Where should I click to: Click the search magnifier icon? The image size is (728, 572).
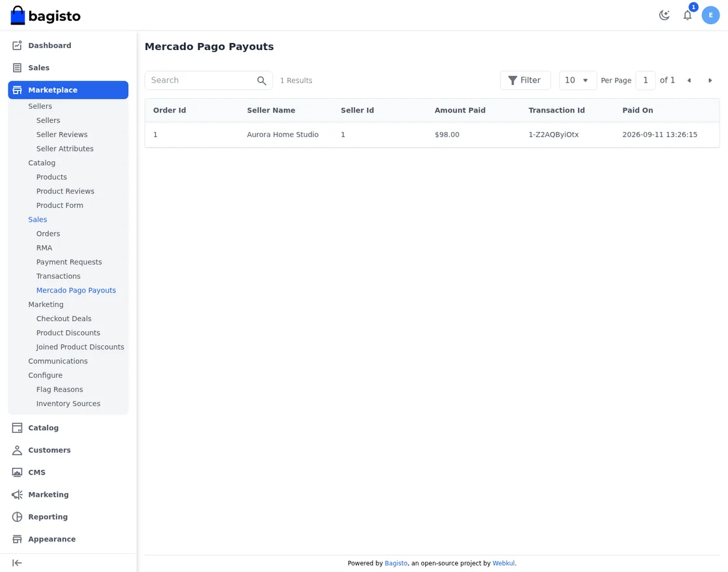coord(262,81)
